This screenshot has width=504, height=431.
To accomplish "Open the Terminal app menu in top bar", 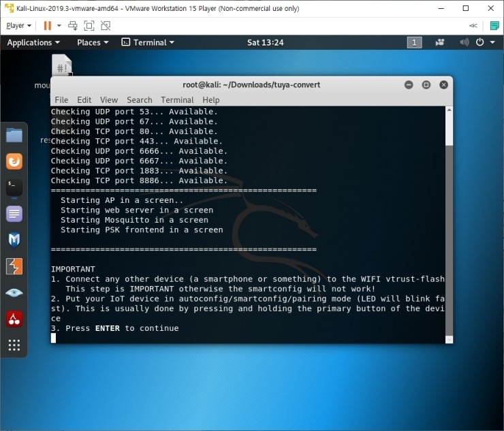I will click(x=148, y=42).
